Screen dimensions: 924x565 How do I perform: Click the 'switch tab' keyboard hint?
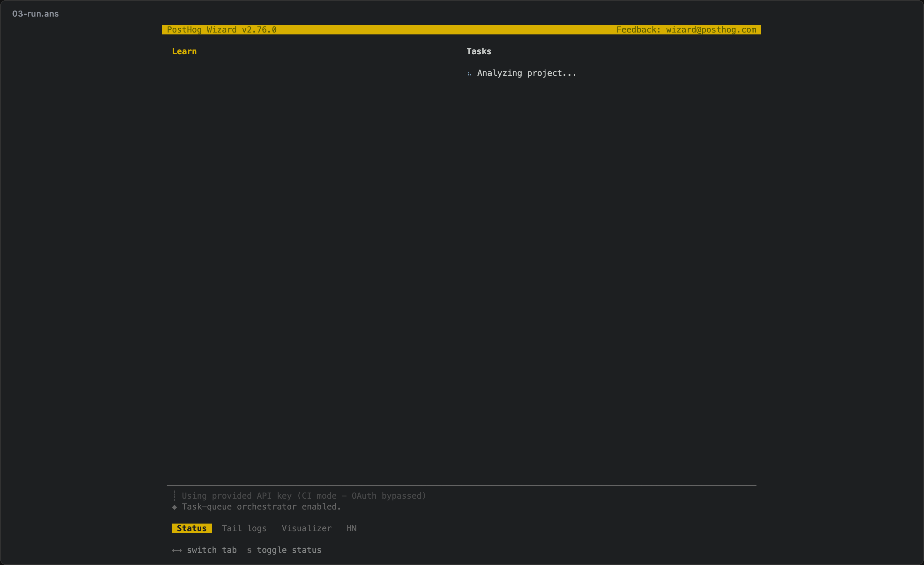tap(212, 550)
